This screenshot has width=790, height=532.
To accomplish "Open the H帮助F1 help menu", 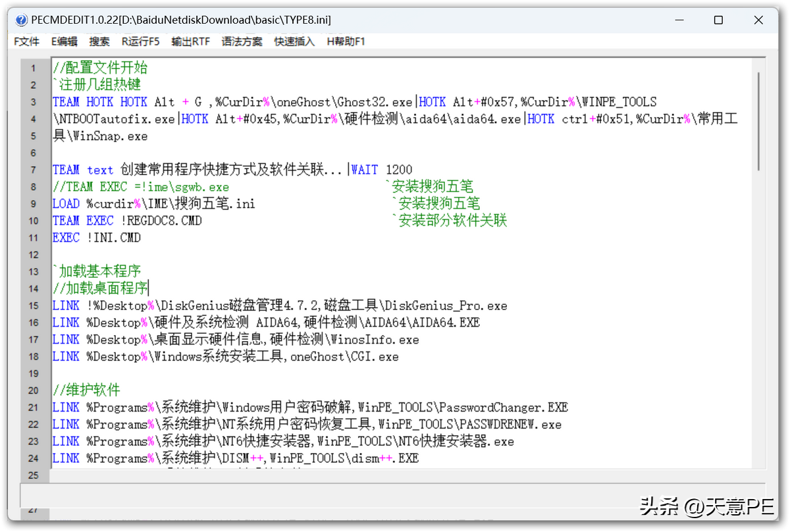I will pos(346,41).
